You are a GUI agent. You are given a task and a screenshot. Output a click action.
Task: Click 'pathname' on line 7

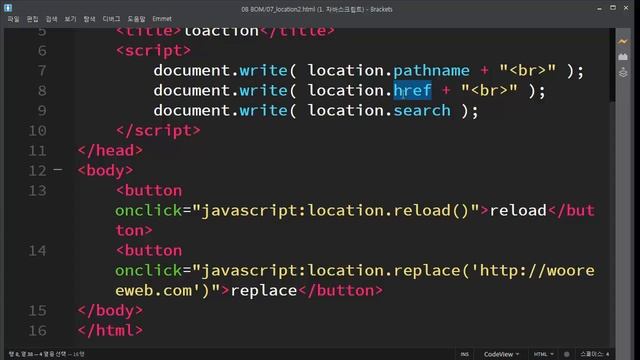click(x=431, y=71)
